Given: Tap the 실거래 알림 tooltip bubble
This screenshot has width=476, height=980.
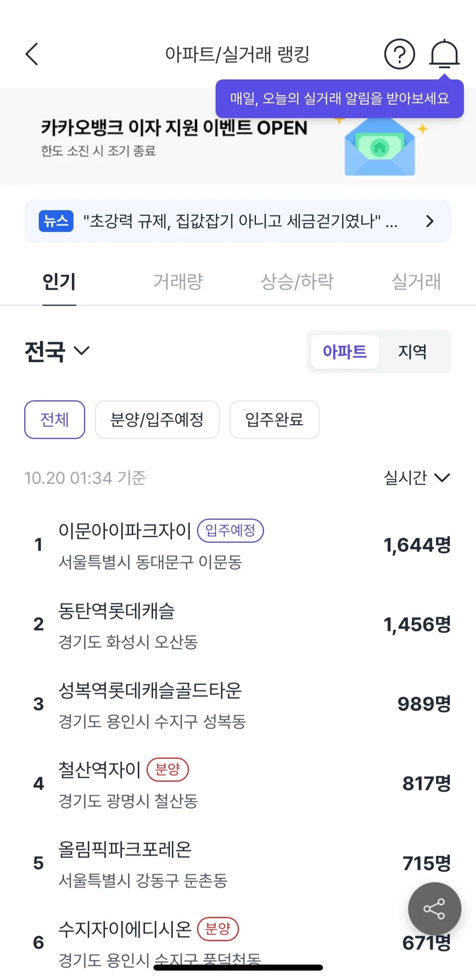Looking at the screenshot, I should pyautogui.click(x=340, y=98).
